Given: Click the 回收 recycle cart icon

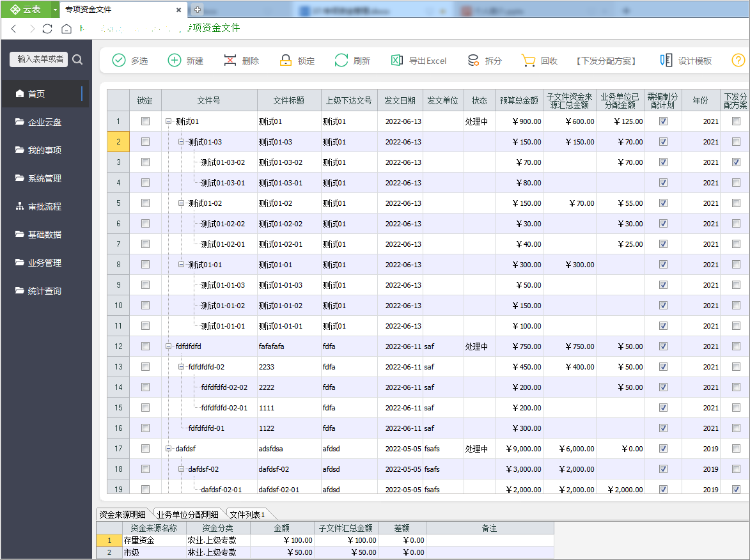Looking at the screenshot, I should tap(529, 60).
